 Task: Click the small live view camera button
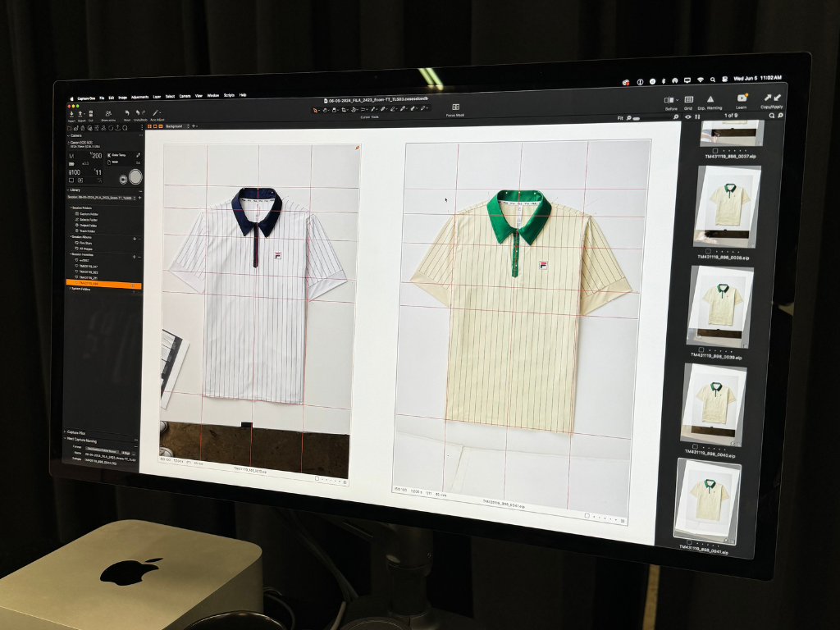(x=123, y=180)
